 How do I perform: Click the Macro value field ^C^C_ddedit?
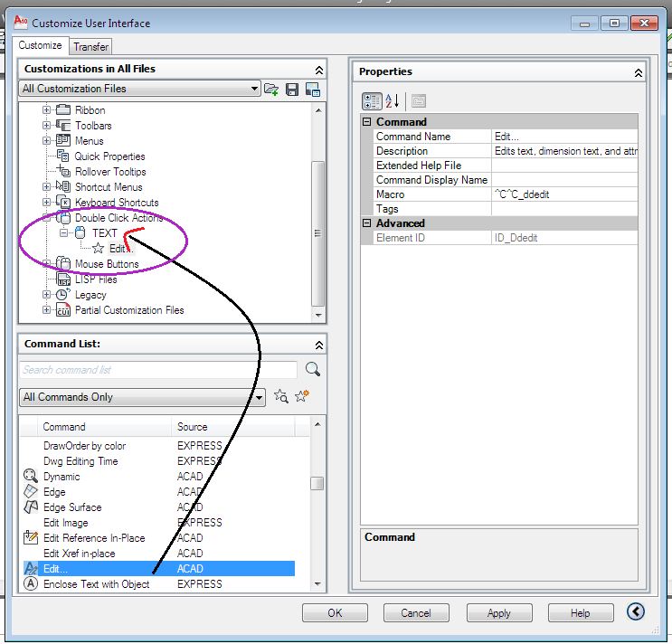(564, 194)
